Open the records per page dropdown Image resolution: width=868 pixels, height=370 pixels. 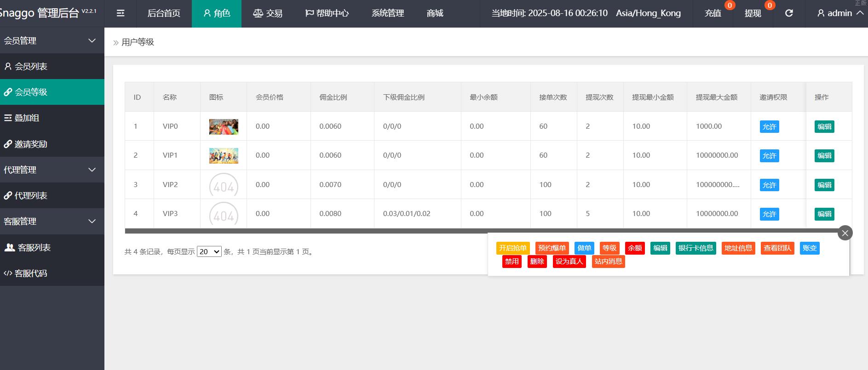[209, 252]
